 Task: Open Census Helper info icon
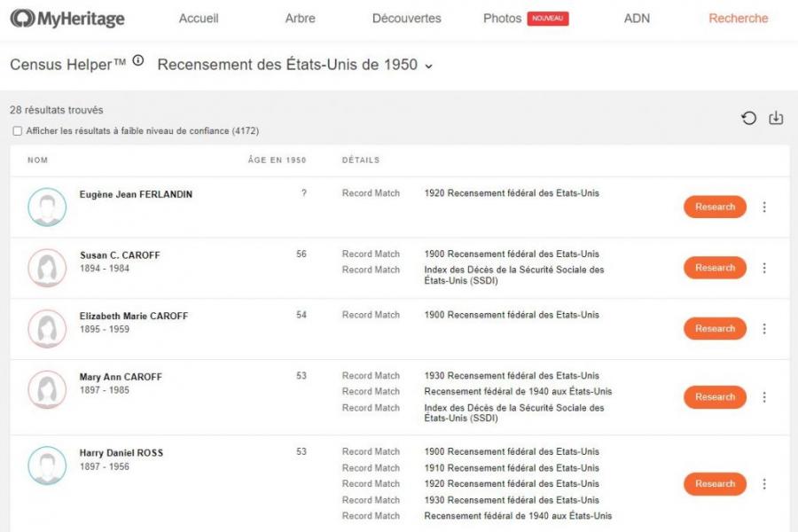(x=138, y=60)
